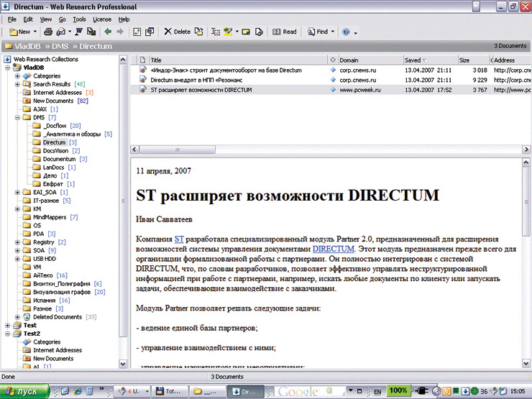
Task: Open the Find dropdown arrow
Action: tap(332, 32)
